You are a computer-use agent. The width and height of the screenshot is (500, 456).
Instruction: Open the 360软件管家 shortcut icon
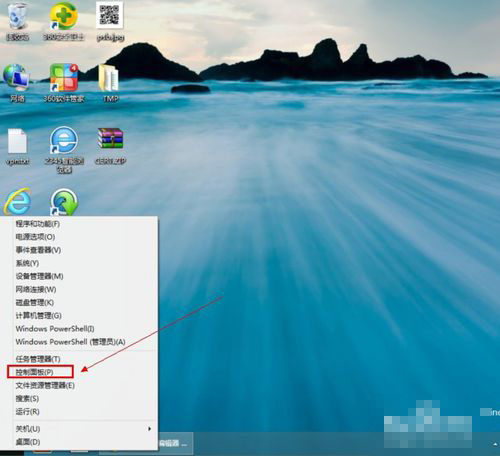click(x=64, y=83)
